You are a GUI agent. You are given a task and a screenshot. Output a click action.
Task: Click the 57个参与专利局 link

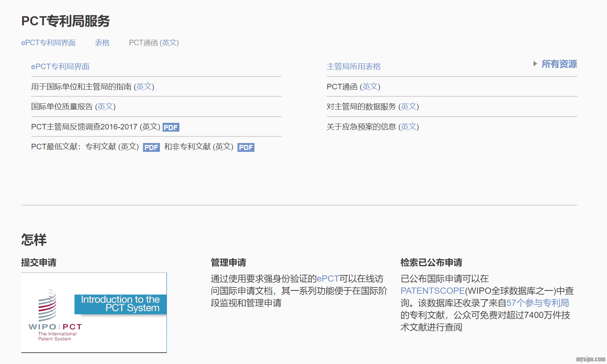(538, 303)
